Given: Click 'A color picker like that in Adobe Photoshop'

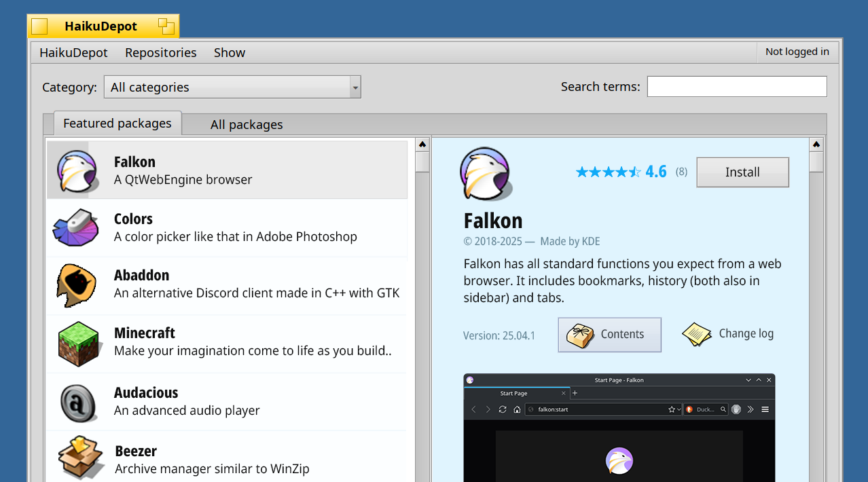Looking at the screenshot, I should [x=236, y=237].
